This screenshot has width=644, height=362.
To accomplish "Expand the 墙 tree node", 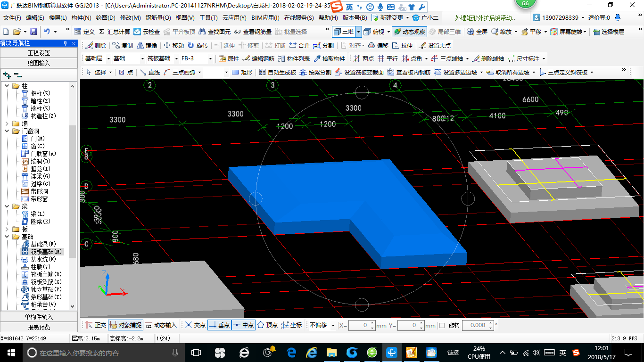I will (7, 123).
